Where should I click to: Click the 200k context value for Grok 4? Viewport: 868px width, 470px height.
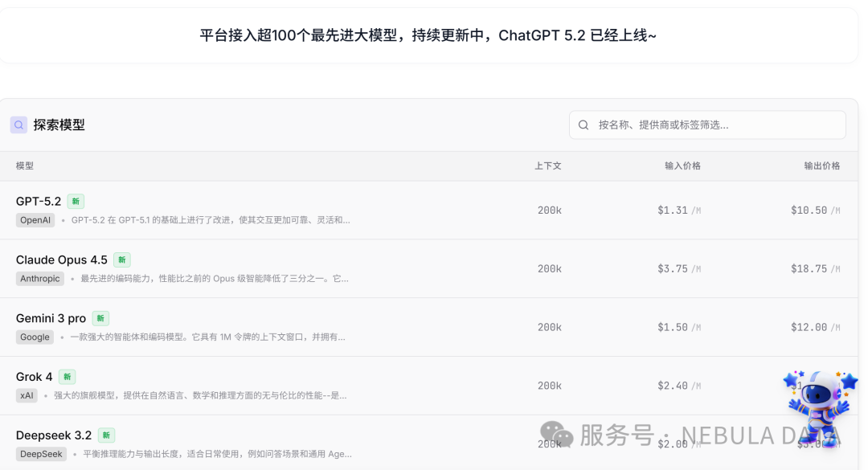tap(550, 386)
